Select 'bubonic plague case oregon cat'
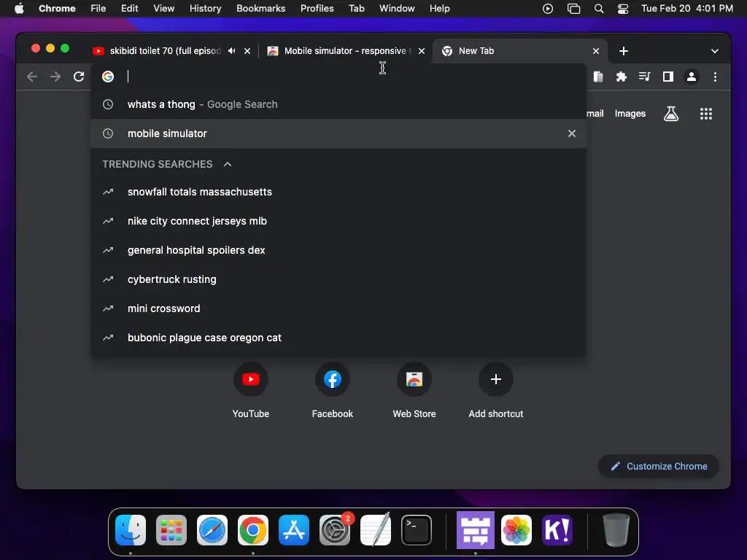Viewport: 747px width, 560px height. tap(338, 338)
